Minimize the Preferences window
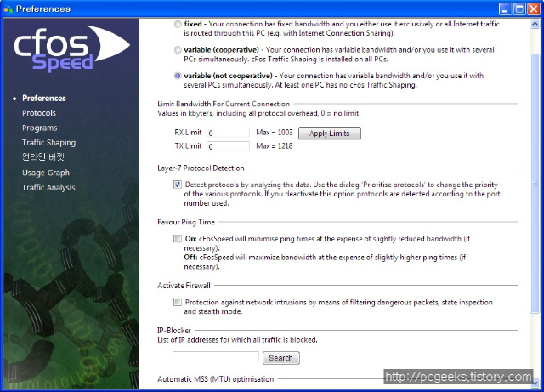The image size is (544, 392). [x=505, y=9]
